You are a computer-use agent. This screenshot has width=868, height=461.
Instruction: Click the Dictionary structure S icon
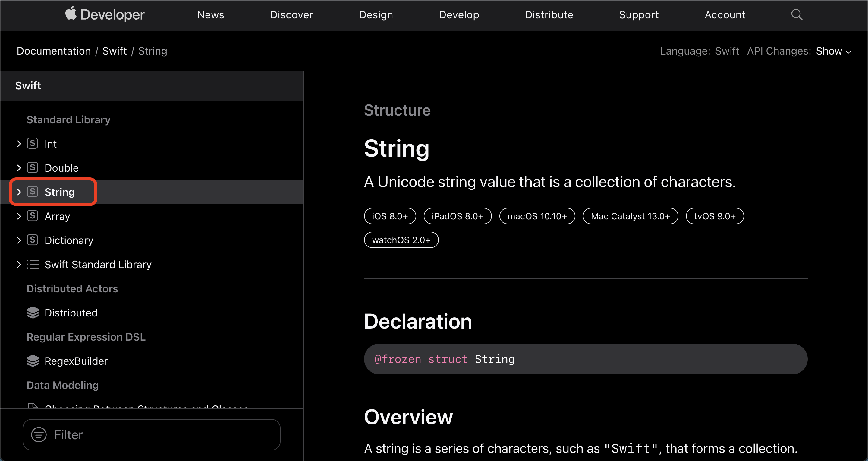click(x=32, y=240)
